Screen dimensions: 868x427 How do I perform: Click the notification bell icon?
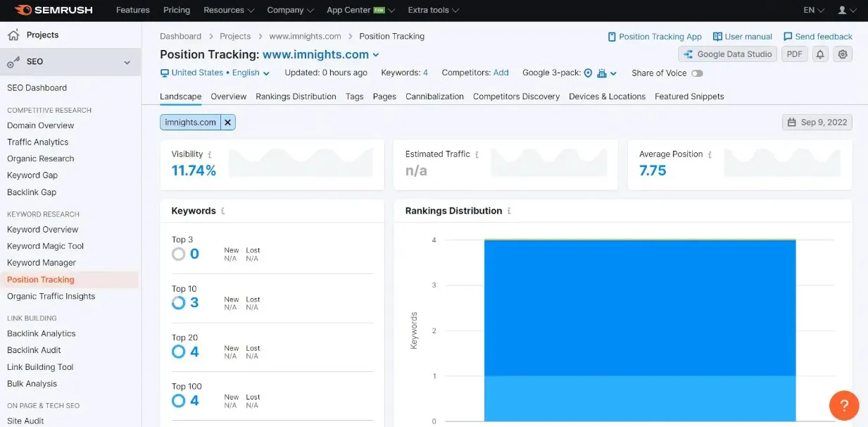(x=819, y=54)
